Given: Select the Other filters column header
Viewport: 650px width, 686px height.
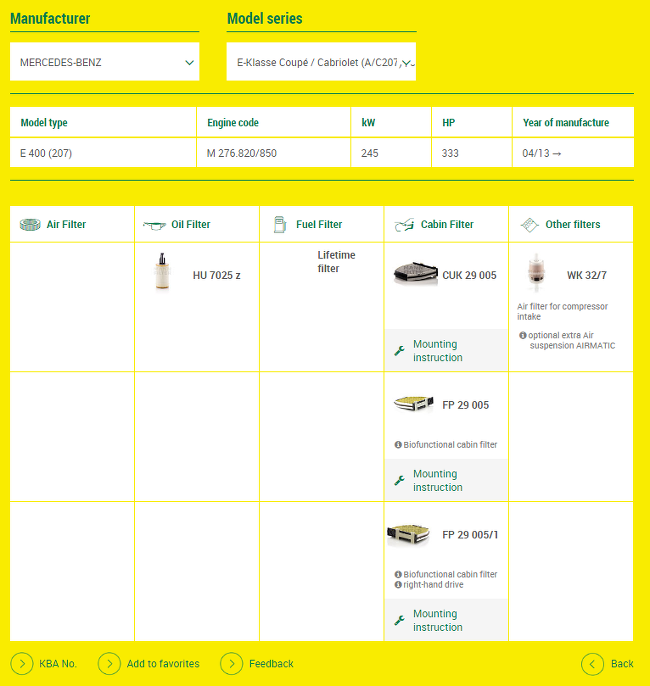Looking at the screenshot, I should click(x=571, y=224).
